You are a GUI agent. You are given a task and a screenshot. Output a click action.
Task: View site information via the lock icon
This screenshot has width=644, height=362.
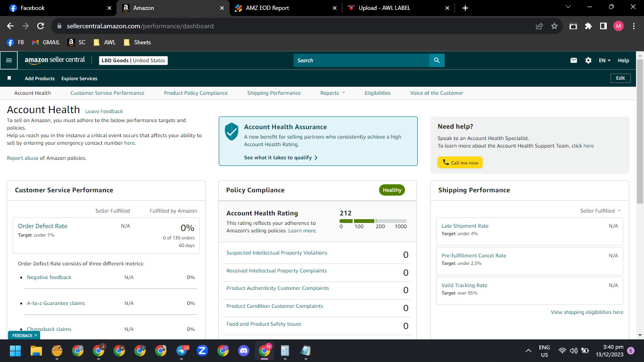tap(59, 26)
